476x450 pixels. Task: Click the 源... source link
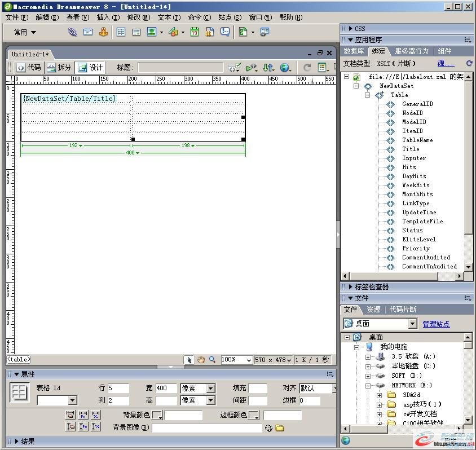click(445, 64)
